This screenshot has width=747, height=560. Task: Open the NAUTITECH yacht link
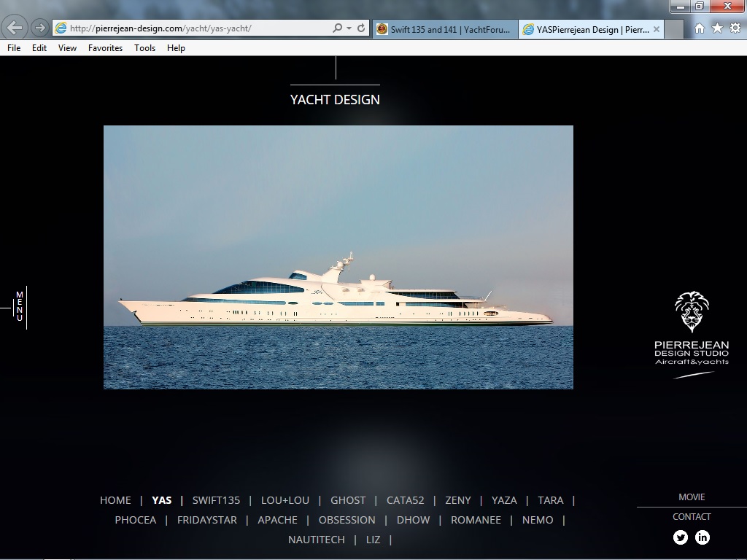click(x=317, y=540)
